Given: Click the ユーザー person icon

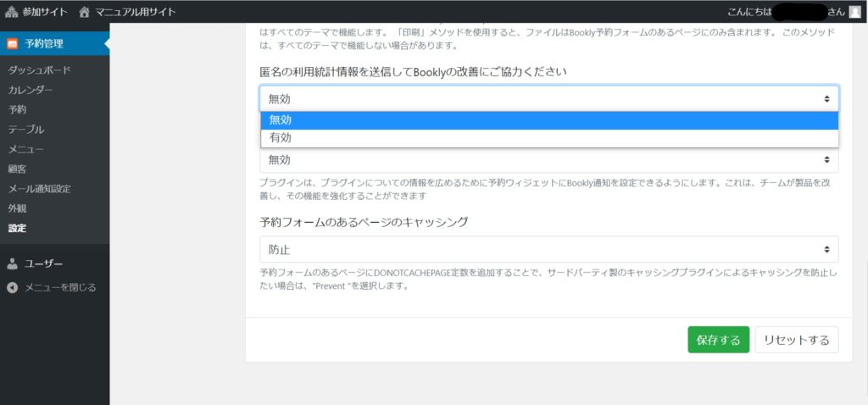Looking at the screenshot, I should (x=13, y=264).
